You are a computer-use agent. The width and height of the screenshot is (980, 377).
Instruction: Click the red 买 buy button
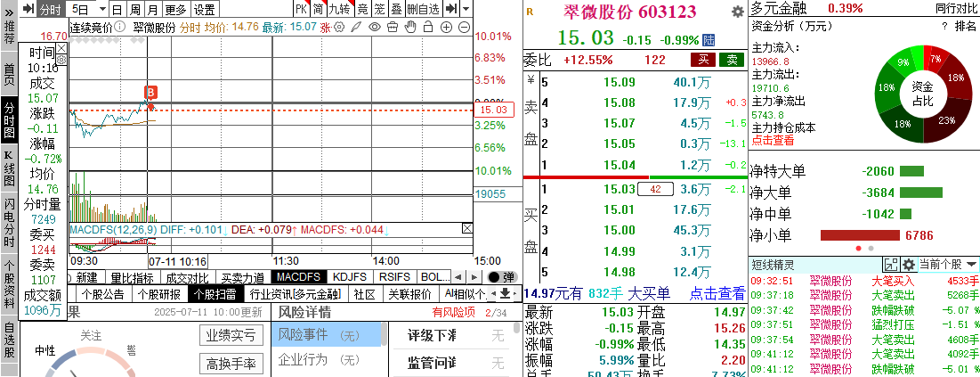pyautogui.click(x=703, y=60)
